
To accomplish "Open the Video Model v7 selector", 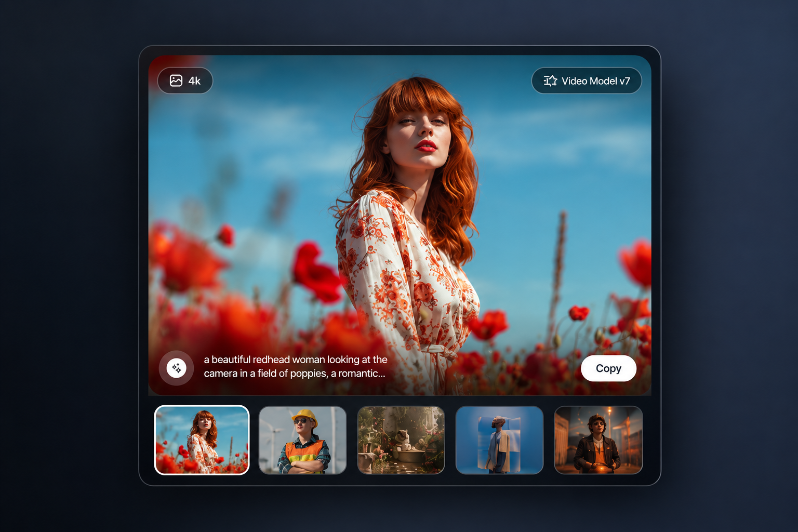I will (x=587, y=81).
